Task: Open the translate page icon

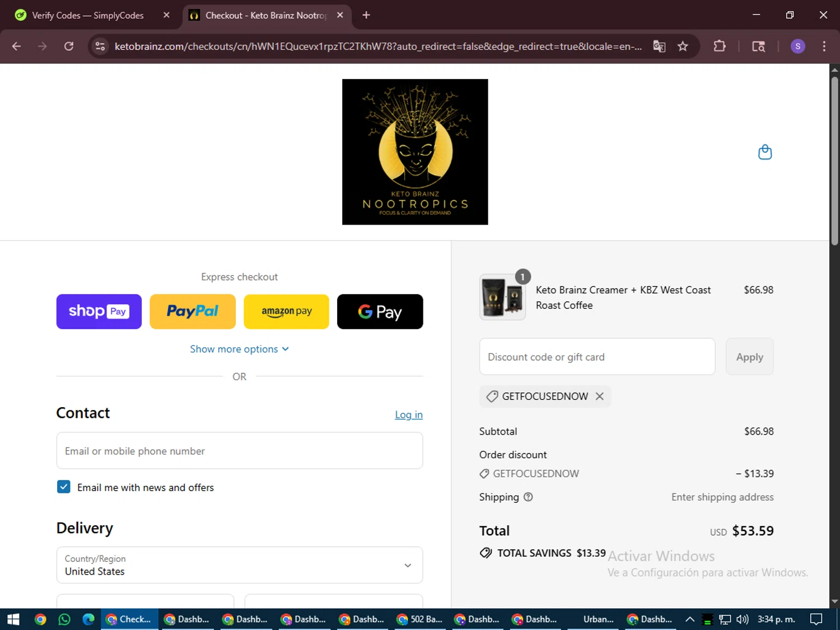Action: coord(659,46)
